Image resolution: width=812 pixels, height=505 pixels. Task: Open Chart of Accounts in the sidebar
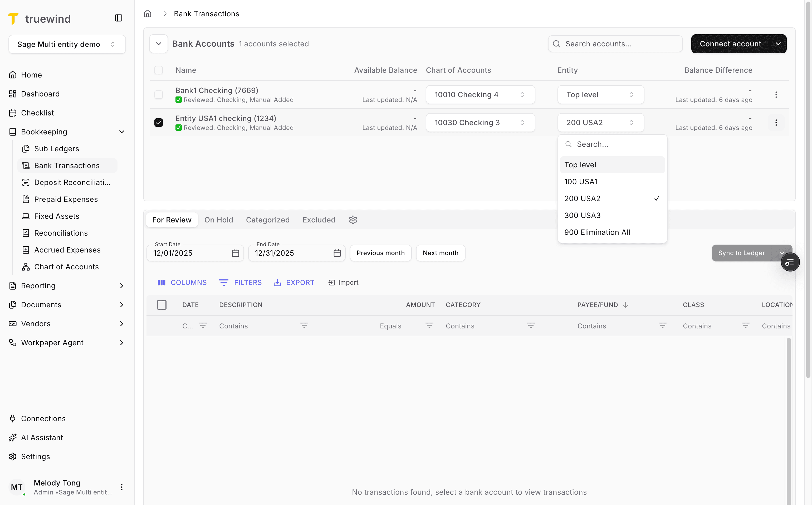tap(66, 266)
